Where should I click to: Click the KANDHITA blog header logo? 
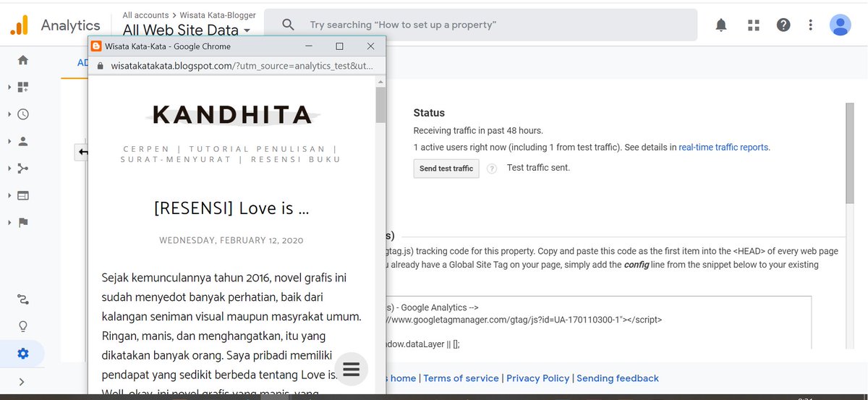(x=232, y=114)
